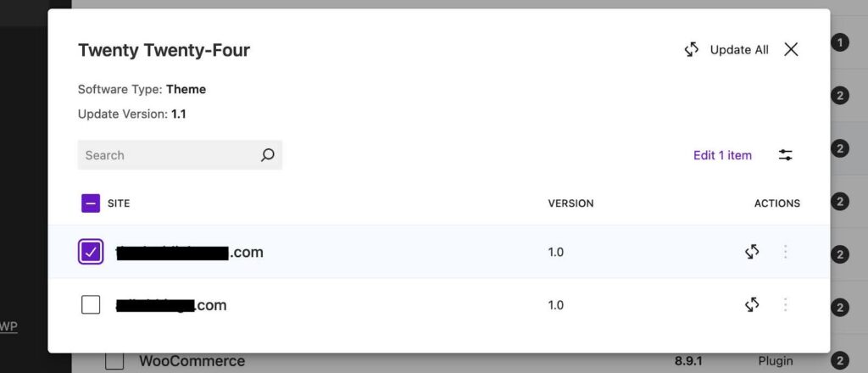868x373 pixels.
Task: Click the update icon for the first site
Action: pyautogui.click(x=752, y=252)
